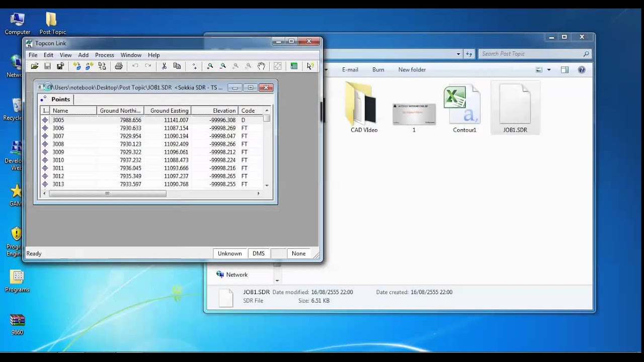
Task: Toggle the Explorer preview pane
Action: (565, 70)
